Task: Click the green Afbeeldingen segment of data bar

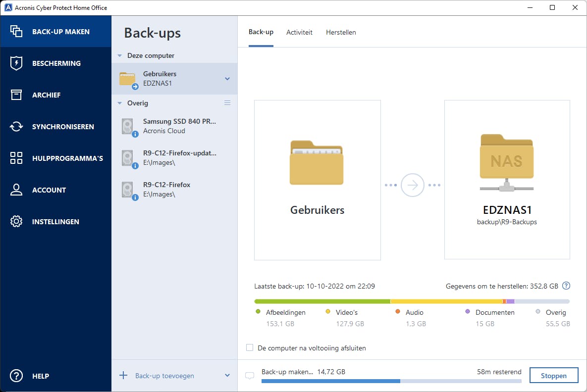Action: tap(322, 301)
